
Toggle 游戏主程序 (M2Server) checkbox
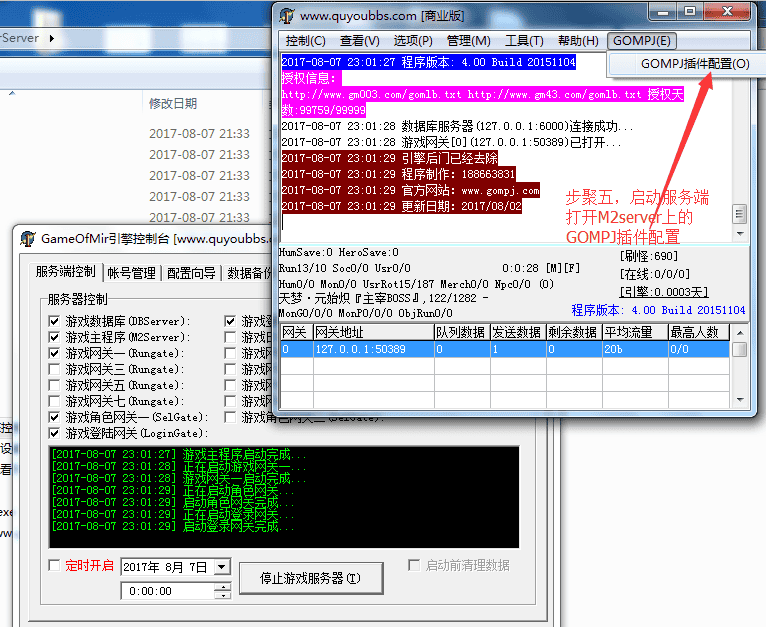54,338
